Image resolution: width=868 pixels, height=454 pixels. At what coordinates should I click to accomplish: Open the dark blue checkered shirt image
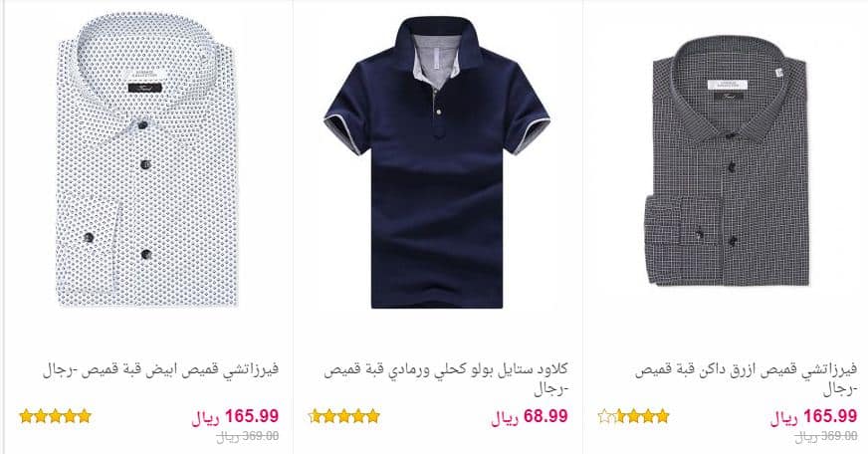pos(728,160)
